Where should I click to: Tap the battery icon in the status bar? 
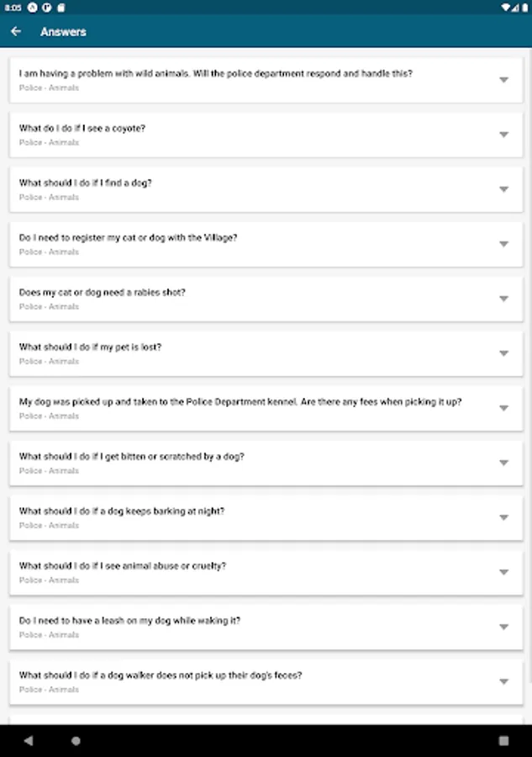click(x=526, y=6)
